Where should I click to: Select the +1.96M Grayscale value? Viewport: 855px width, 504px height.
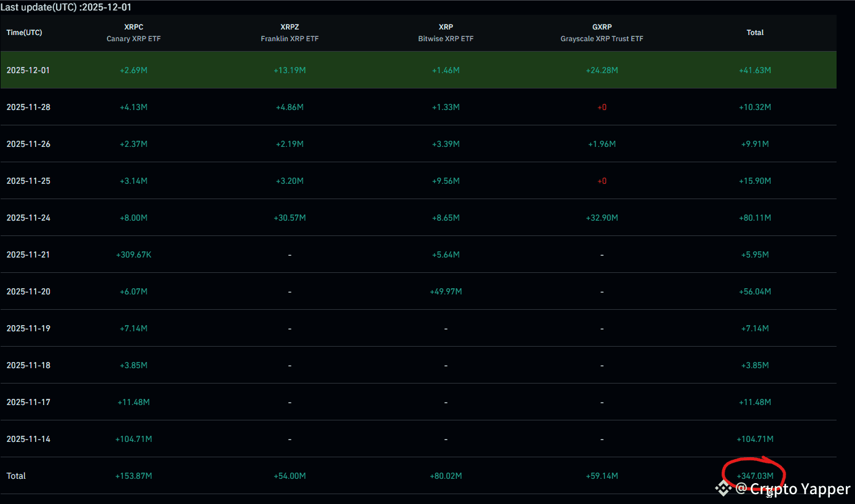602,144
